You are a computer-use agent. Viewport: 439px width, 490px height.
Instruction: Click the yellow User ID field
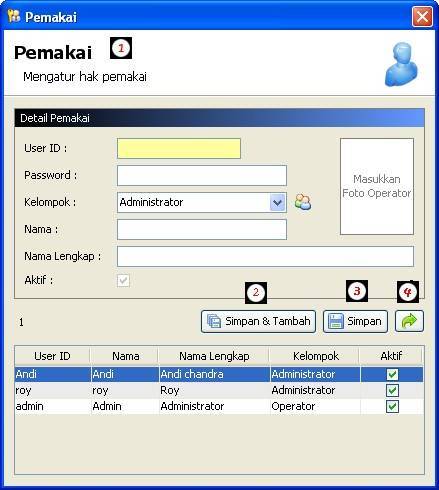(x=179, y=148)
